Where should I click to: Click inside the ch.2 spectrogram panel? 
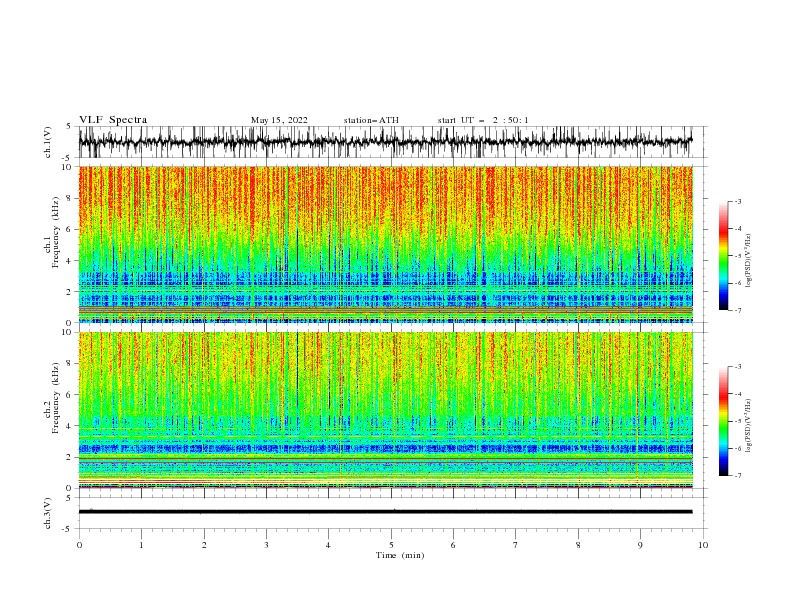coord(386,410)
